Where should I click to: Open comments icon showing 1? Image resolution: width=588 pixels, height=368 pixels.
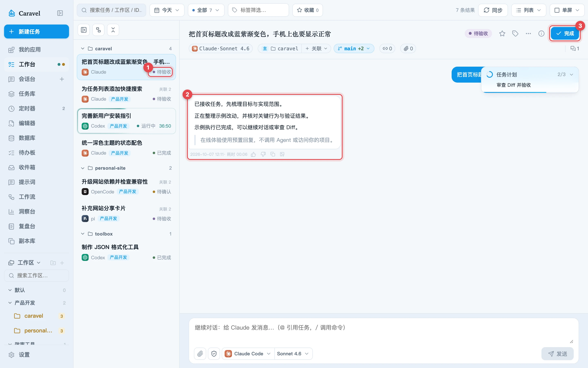click(575, 48)
